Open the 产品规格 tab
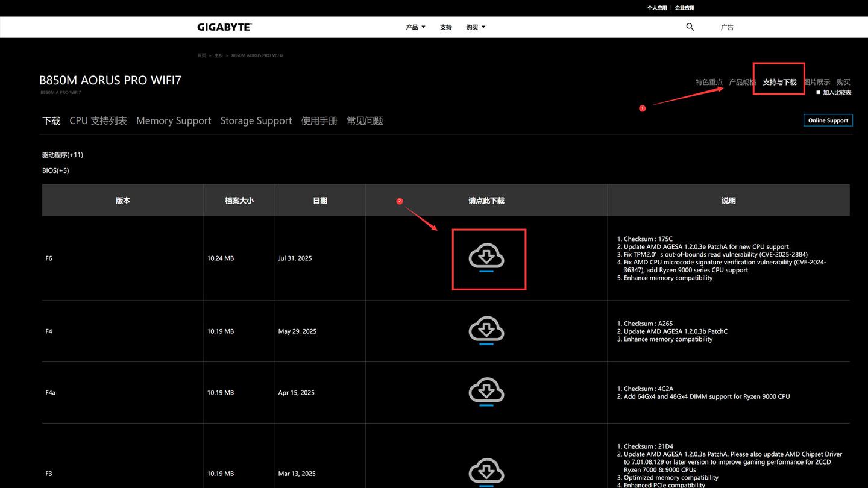Screen dimensions: 868x488 [743, 82]
